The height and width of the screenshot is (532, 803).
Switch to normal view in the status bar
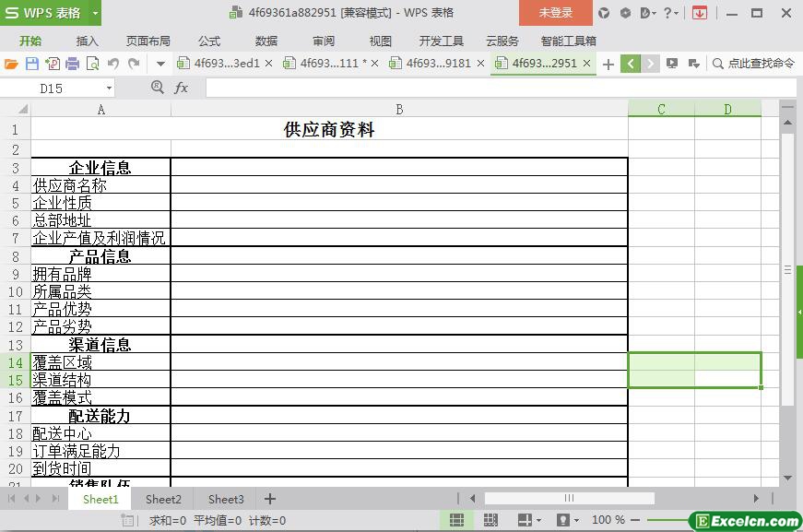[456, 520]
